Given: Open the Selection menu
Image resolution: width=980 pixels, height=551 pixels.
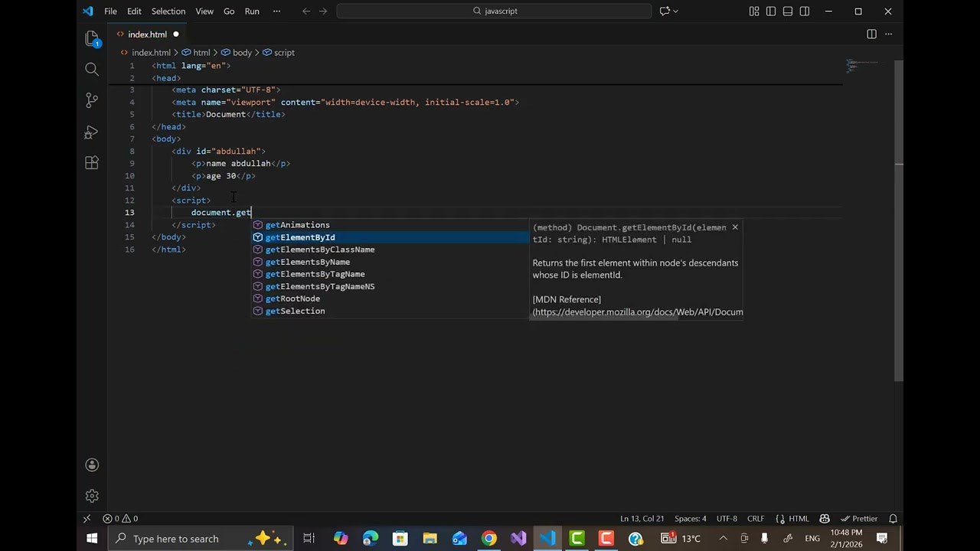Looking at the screenshot, I should coord(168,11).
